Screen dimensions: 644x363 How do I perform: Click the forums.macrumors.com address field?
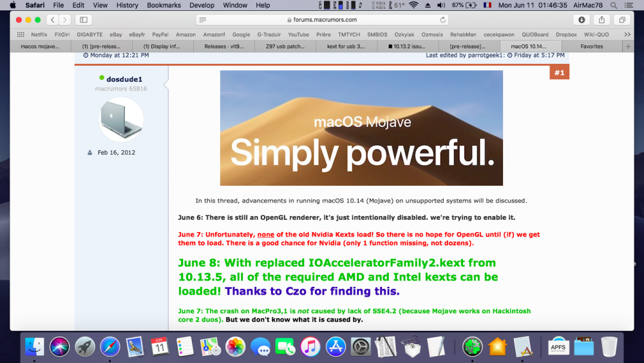coord(323,20)
